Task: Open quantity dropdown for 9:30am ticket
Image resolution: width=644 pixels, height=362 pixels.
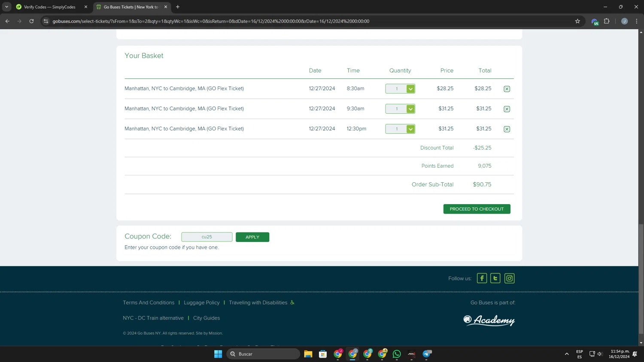Action: point(400,109)
